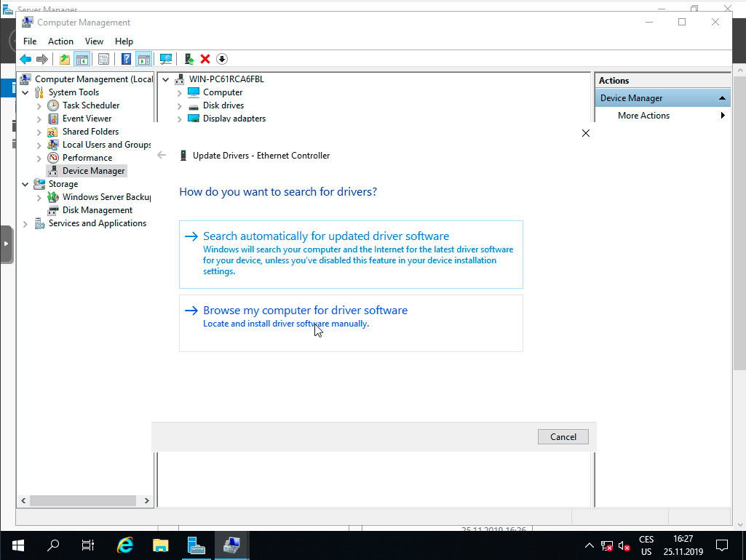Click the console tree horizontal scrollbar
The width and height of the screenshot is (746, 560).
click(x=80, y=500)
